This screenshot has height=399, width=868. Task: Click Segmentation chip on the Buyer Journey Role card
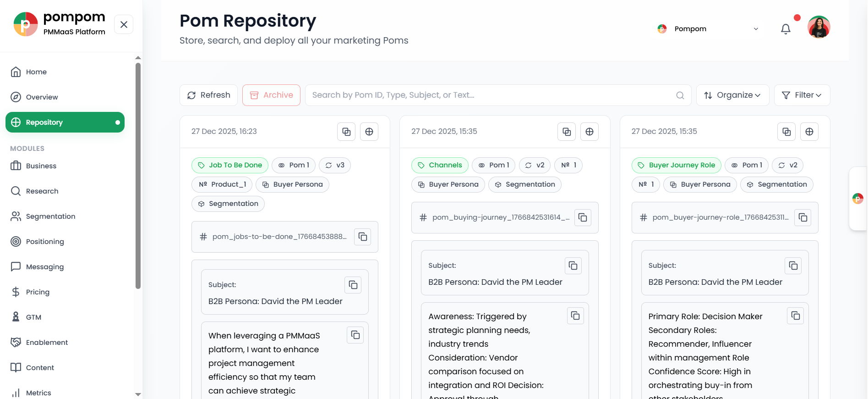(777, 184)
